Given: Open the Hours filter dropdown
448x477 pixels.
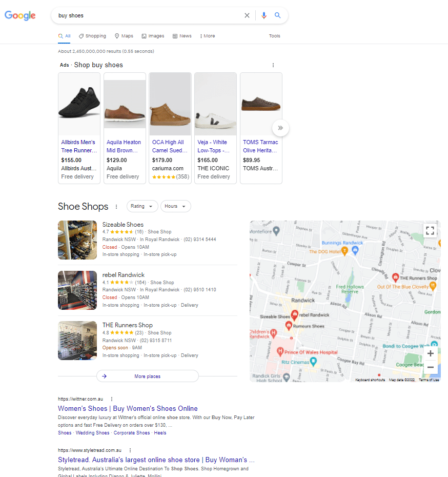Looking at the screenshot, I should [175, 206].
